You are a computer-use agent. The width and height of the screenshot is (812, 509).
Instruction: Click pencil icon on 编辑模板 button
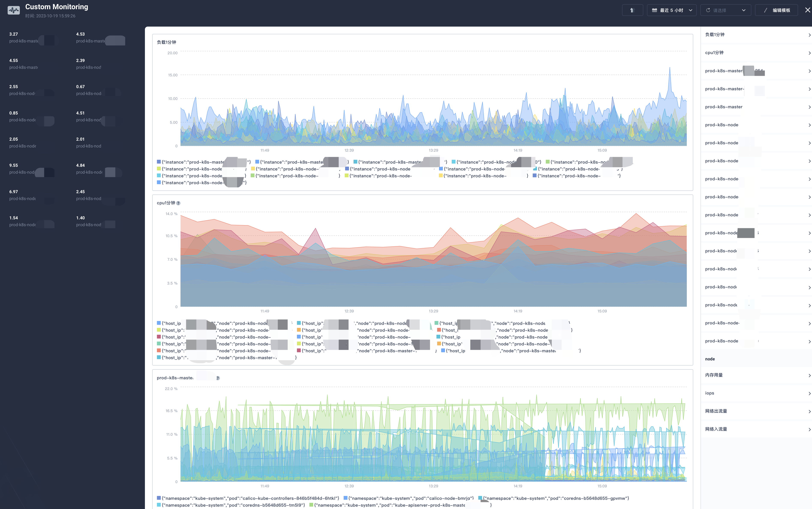click(x=765, y=10)
